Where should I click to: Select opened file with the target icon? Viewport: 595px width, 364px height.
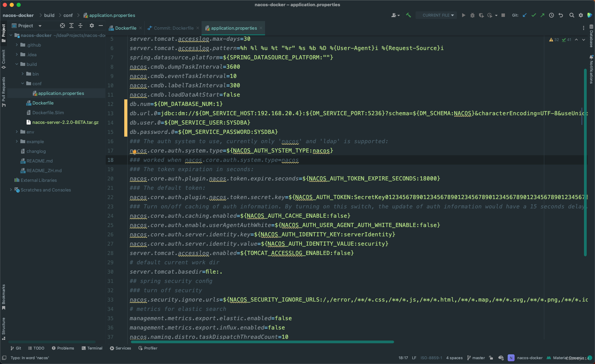point(62,26)
